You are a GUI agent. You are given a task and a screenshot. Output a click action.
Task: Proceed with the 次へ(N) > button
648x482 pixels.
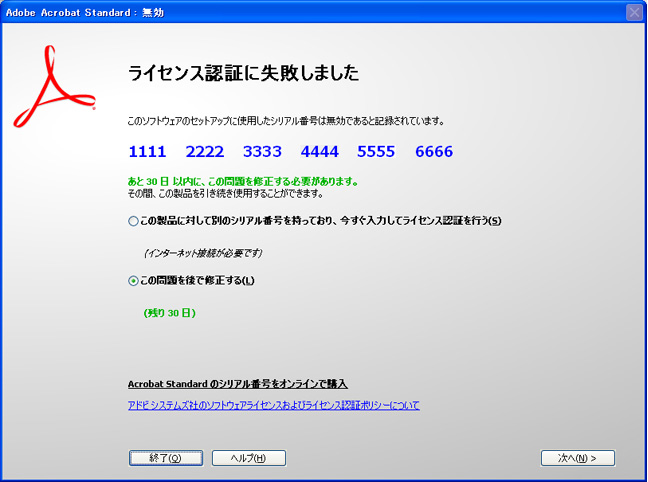tap(578, 458)
